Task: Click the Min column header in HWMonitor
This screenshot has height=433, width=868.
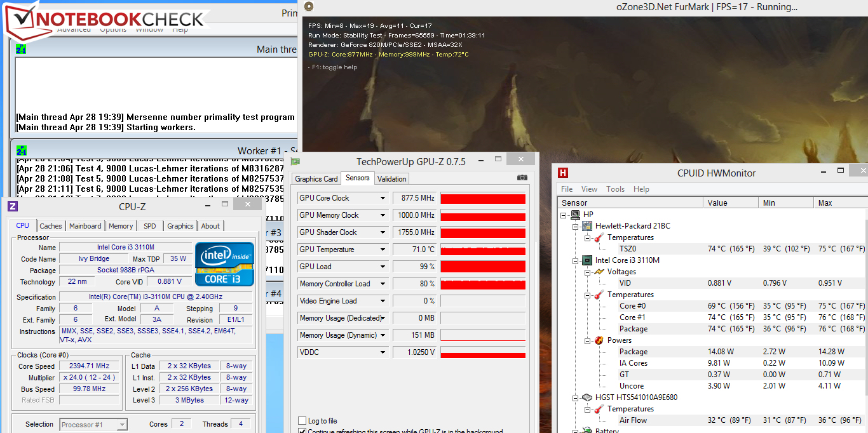Action: pos(786,203)
